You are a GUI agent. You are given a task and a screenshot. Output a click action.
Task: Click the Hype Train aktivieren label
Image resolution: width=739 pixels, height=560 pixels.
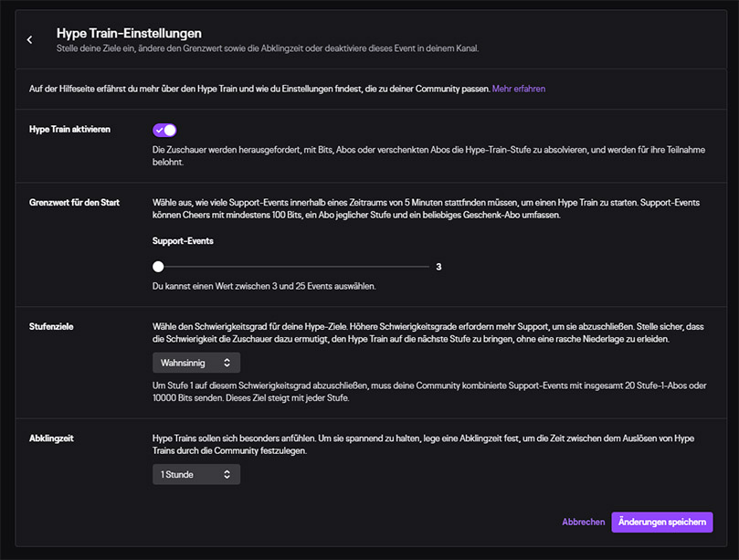(69, 129)
